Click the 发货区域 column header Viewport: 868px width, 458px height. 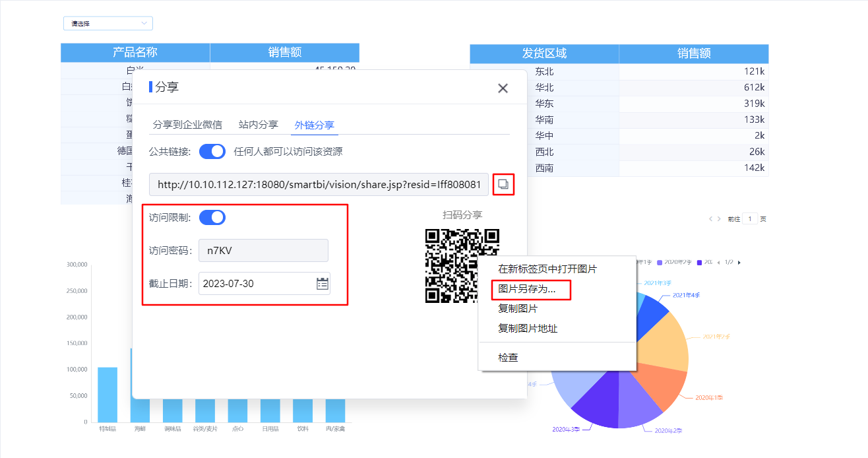[x=545, y=54]
